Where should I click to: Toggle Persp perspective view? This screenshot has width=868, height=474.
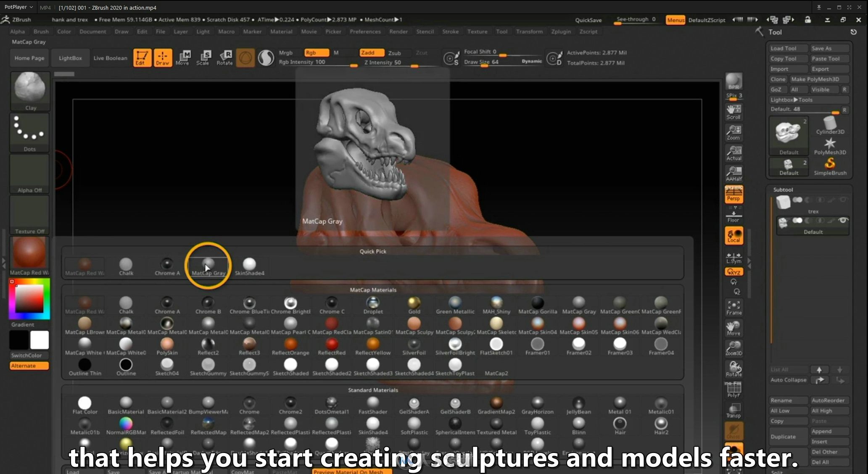pos(733,194)
